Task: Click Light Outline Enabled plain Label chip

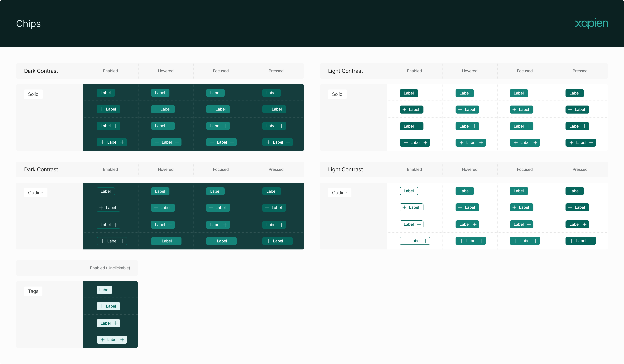Action: pos(409,191)
